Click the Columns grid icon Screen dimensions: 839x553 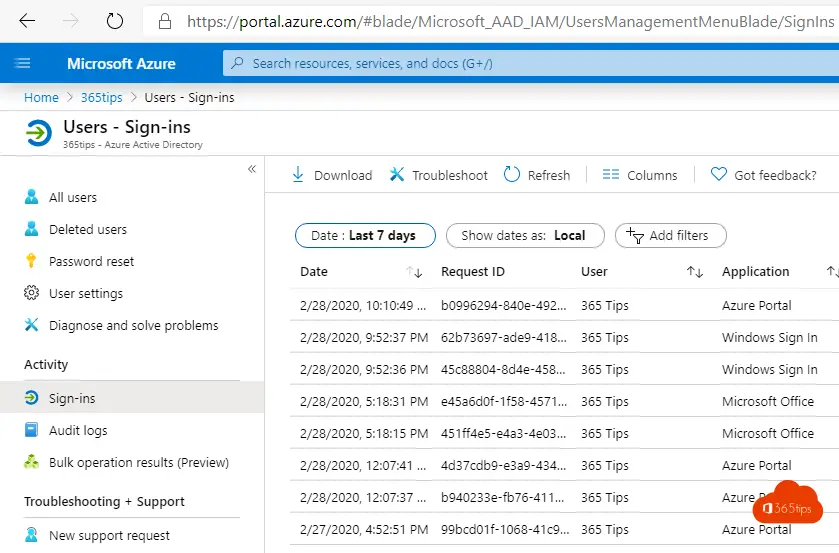(x=611, y=175)
